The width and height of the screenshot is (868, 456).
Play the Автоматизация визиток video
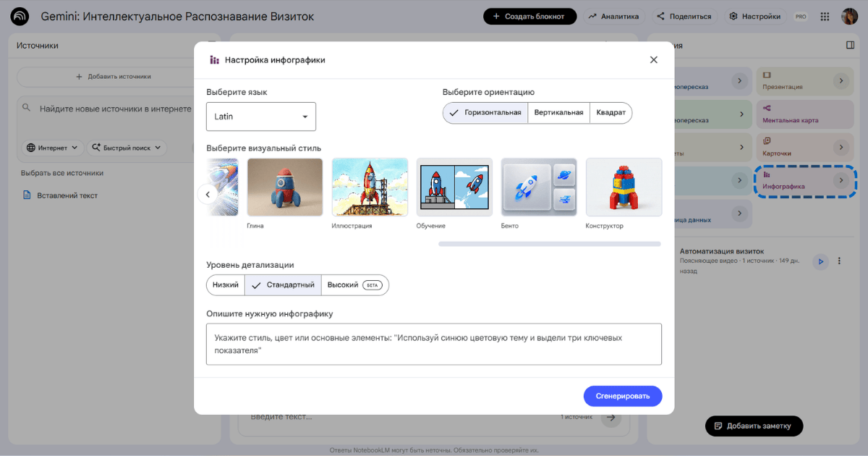tap(820, 261)
